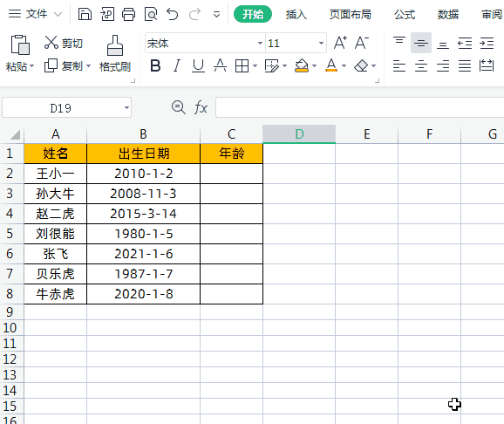The image size is (504, 424).
Task: Open font size dropdown 11
Action: coord(321,43)
